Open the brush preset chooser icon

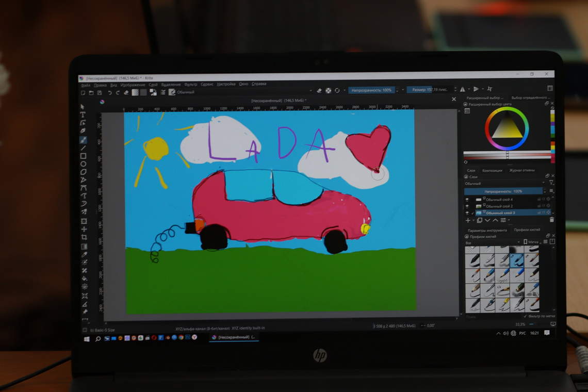point(172,92)
